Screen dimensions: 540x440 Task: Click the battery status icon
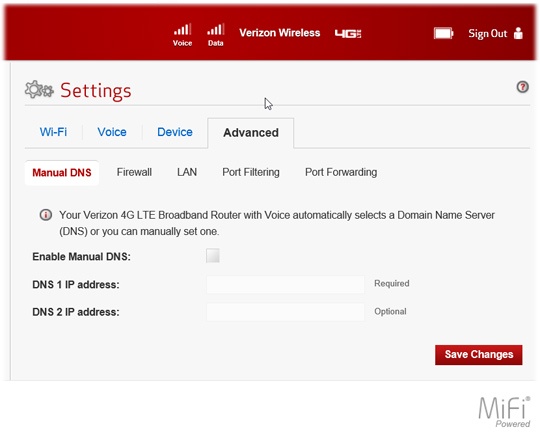coord(443,33)
